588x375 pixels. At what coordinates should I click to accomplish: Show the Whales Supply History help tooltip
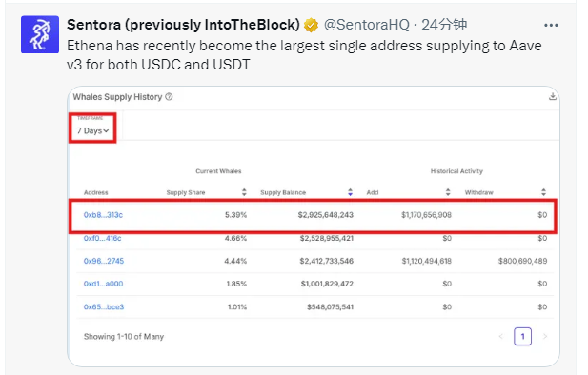pyautogui.click(x=169, y=97)
